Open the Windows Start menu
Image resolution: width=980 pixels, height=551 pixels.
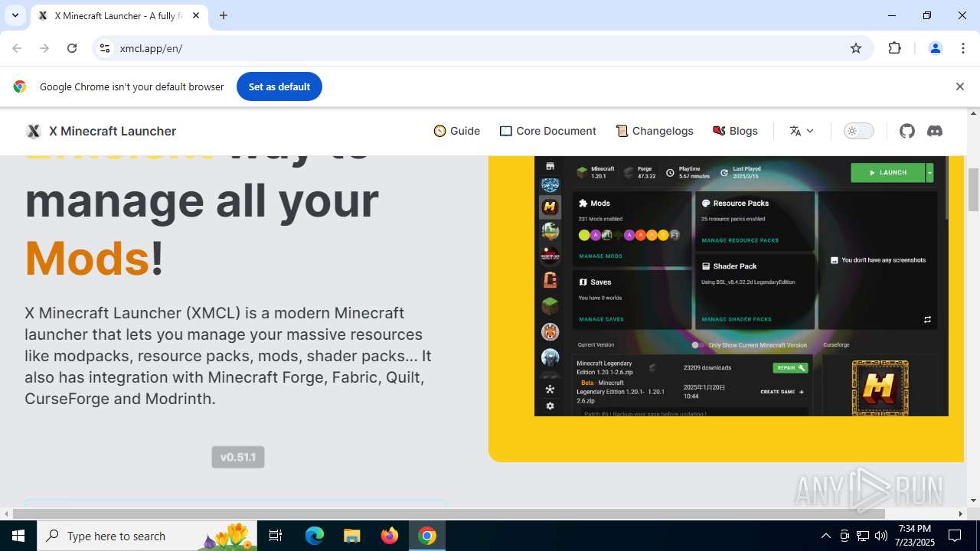[18, 536]
